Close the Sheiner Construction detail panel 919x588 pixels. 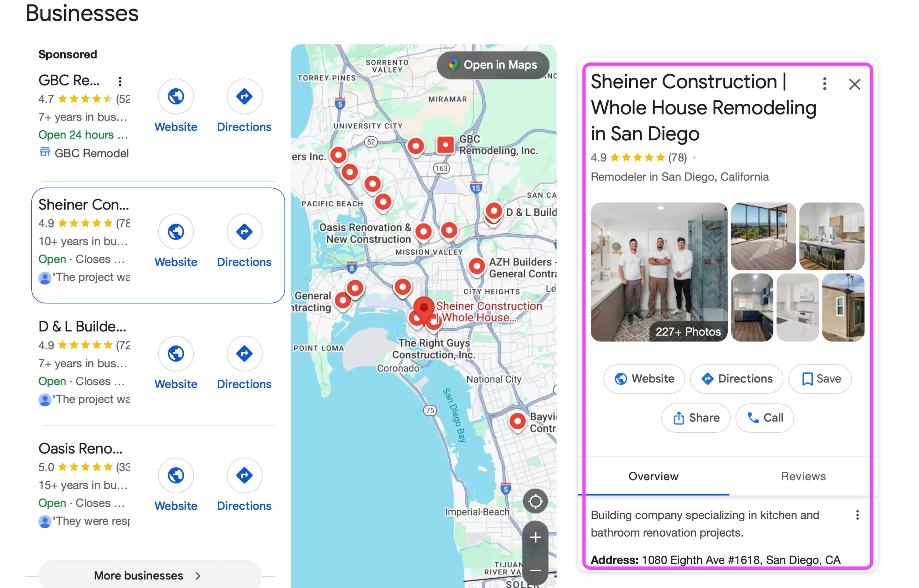tap(854, 84)
